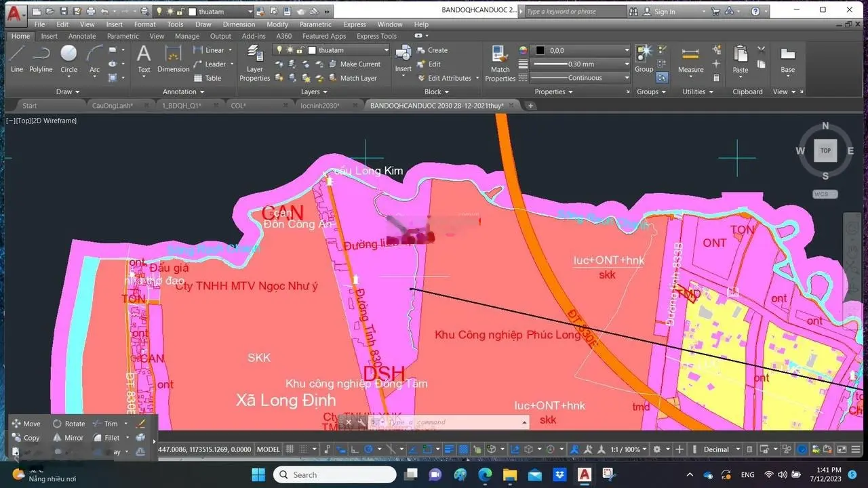
Task: Toggle layer lock icon in Layers dropdown
Action: click(301, 50)
